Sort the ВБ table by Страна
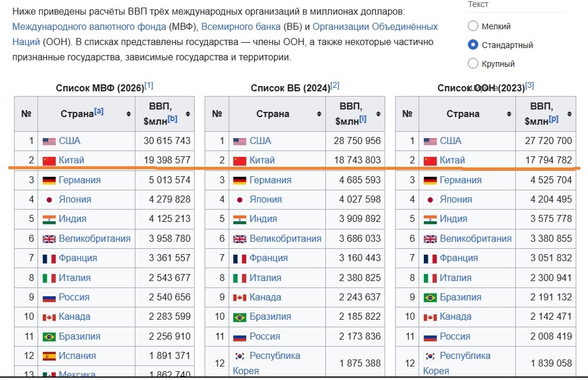The height and width of the screenshot is (380, 588). point(319,114)
